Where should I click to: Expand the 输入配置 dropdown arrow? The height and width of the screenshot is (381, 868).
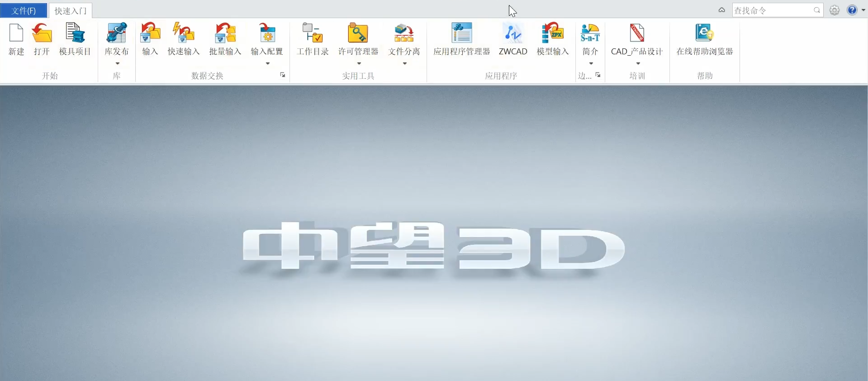(267, 63)
